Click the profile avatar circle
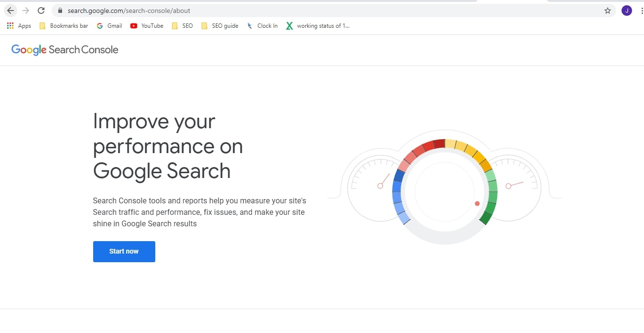Image resolution: width=644 pixels, height=333 pixels. (x=626, y=10)
